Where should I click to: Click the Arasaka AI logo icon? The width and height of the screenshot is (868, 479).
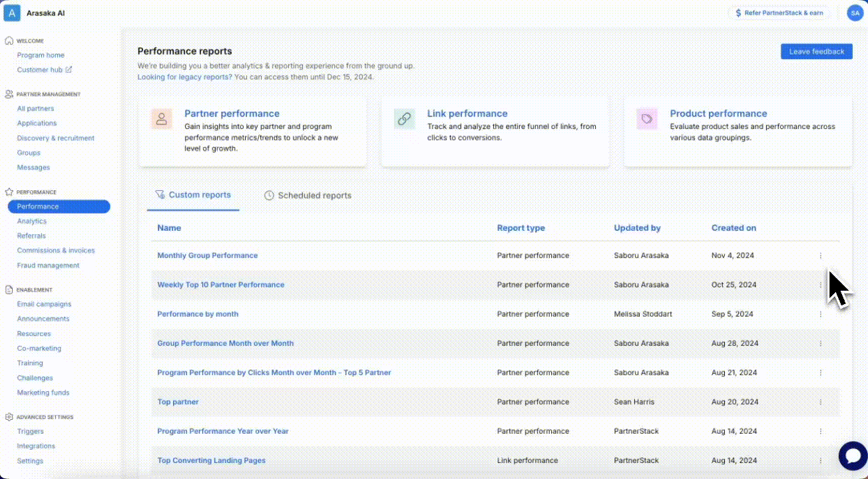click(x=12, y=13)
